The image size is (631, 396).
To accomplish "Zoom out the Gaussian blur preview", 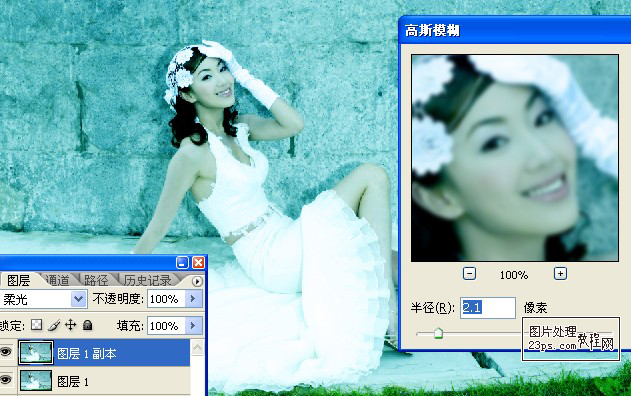I will [x=469, y=274].
